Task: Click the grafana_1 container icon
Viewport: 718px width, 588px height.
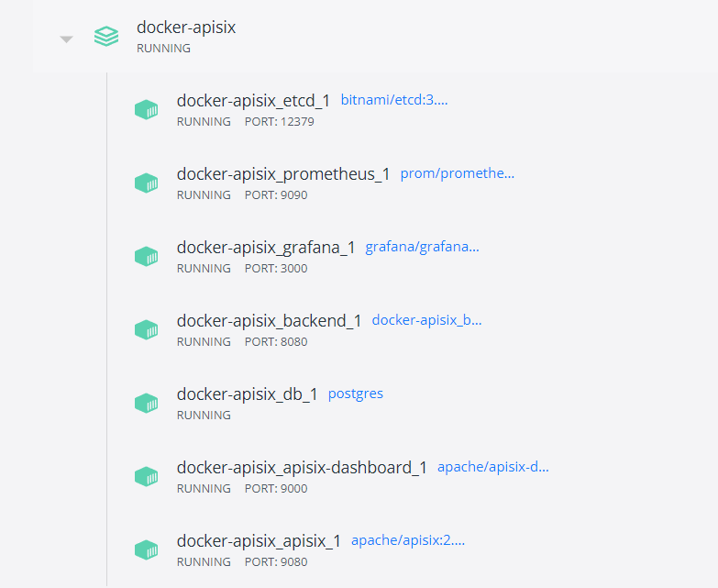Action: [147, 257]
